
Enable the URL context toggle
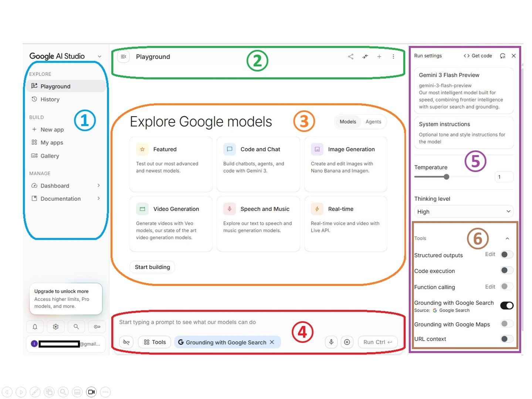click(x=507, y=339)
